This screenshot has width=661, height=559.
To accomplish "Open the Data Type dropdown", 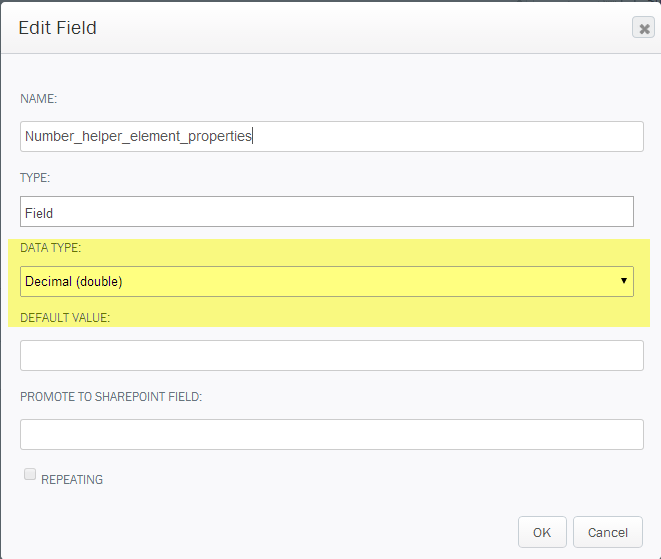I will [327, 281].
